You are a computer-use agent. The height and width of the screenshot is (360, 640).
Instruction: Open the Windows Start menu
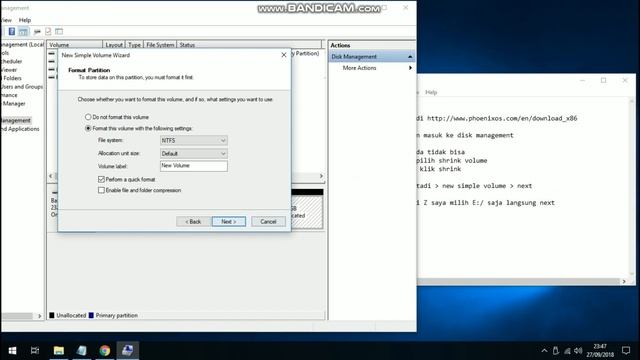(12, 351)
